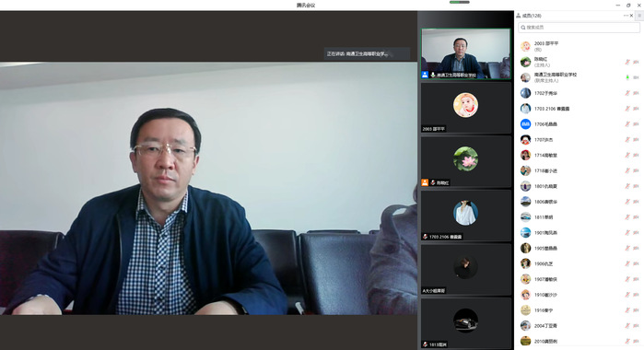The image size is (644, 350).
Task: Toggle muted microphone for member 1702
Action: pos(627,93)
